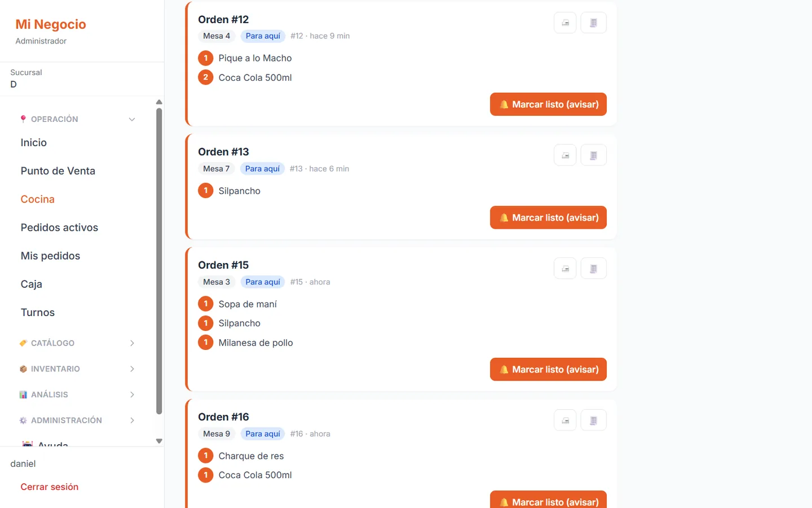Open the receipt icon on Orden #16
This screenshot has width=812, height=508.
click(593, 421)
